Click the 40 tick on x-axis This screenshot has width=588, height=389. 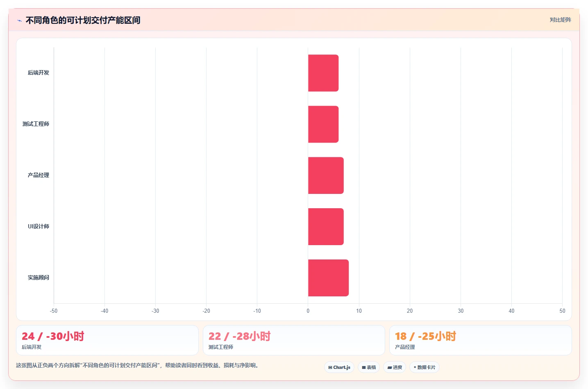click(511, 311)
